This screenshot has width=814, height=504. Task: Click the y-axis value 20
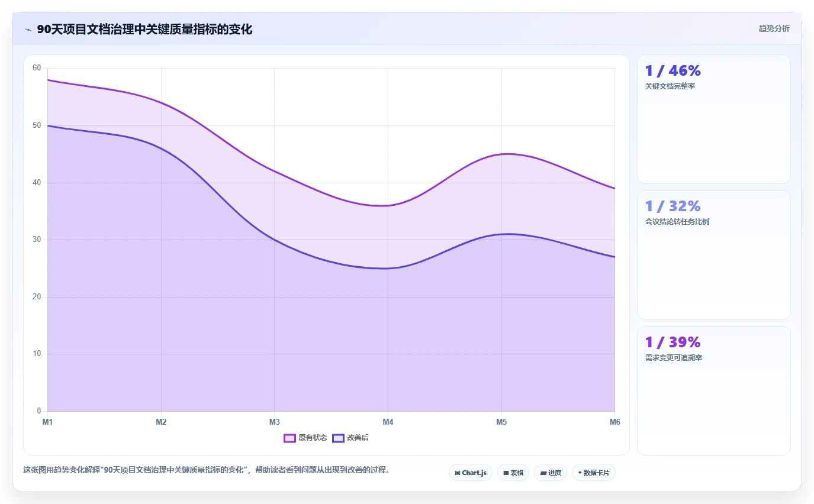37,297
